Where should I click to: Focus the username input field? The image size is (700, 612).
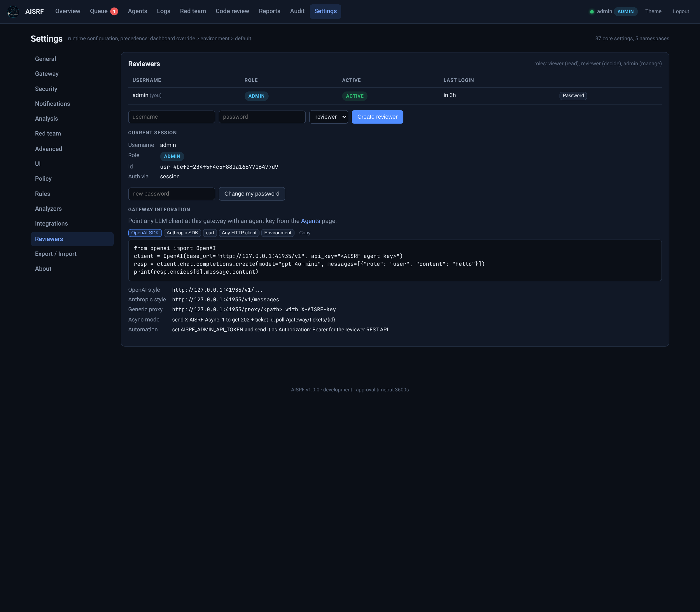coord(171,117)
